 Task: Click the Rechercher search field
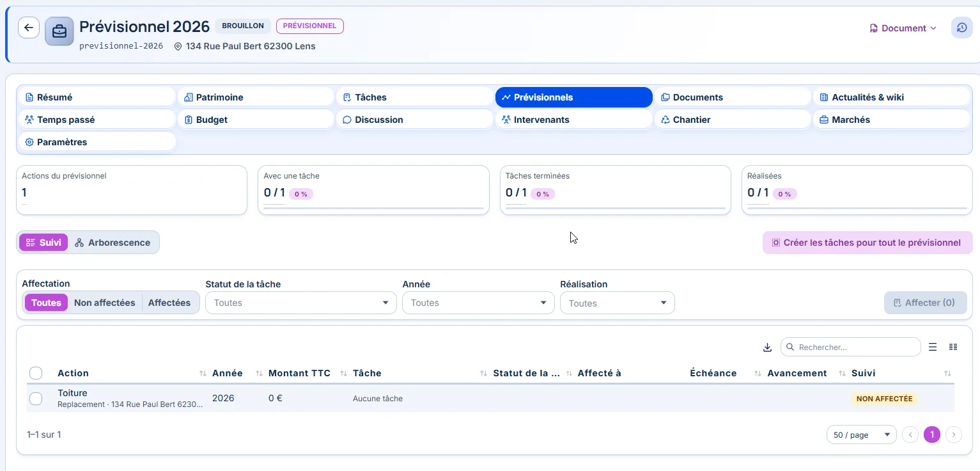tap(851, 347)
